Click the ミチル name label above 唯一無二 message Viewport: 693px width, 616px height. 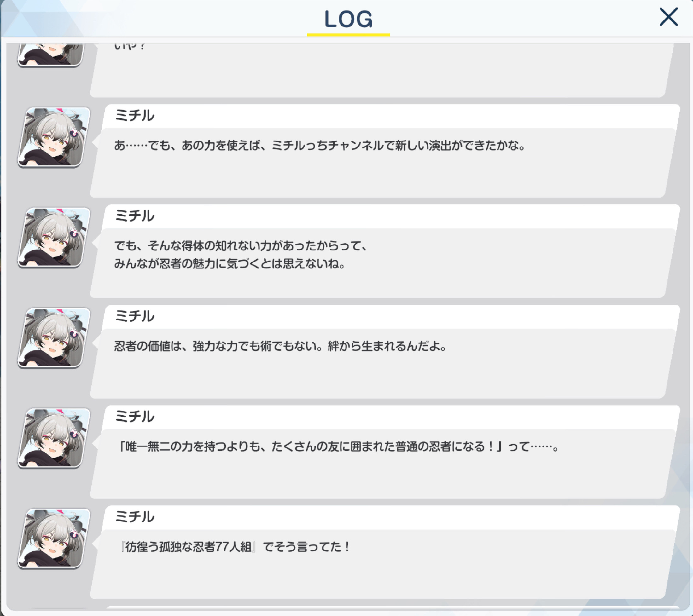tap(135, 417)
